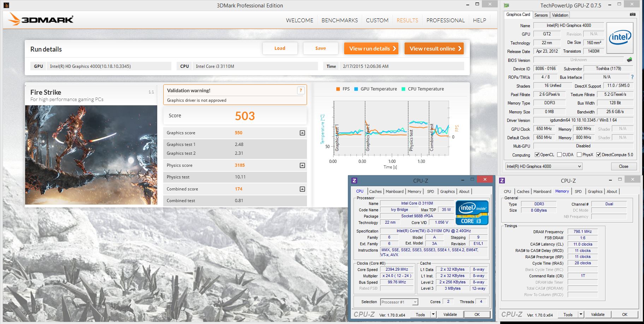Click the FPS orange legend swatch
This screenshot has height=324, width=644.
coord(338,89)
